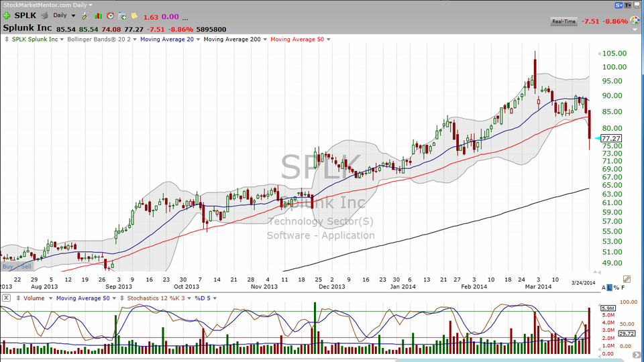Open the T text dropdown icon
The width and height of the screenshot is (644, 362).
(x=628, y=5)
